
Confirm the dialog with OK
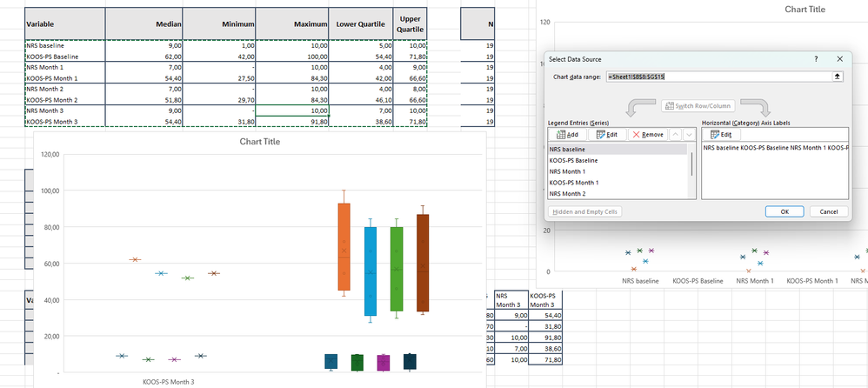(785, 211)
